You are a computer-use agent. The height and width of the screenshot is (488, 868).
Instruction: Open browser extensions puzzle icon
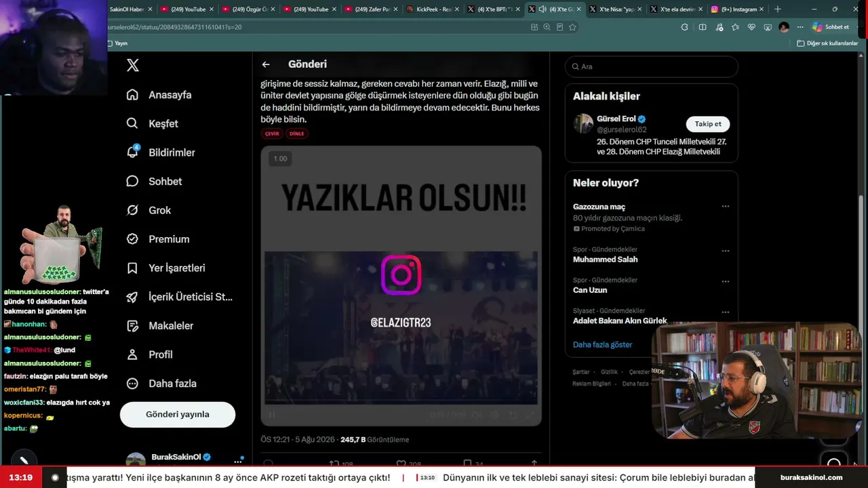[684, 27]
